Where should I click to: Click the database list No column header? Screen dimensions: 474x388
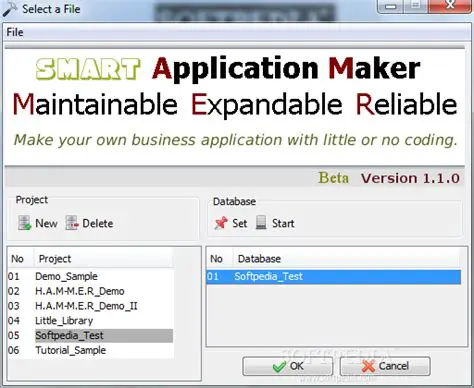pos(219,259)
